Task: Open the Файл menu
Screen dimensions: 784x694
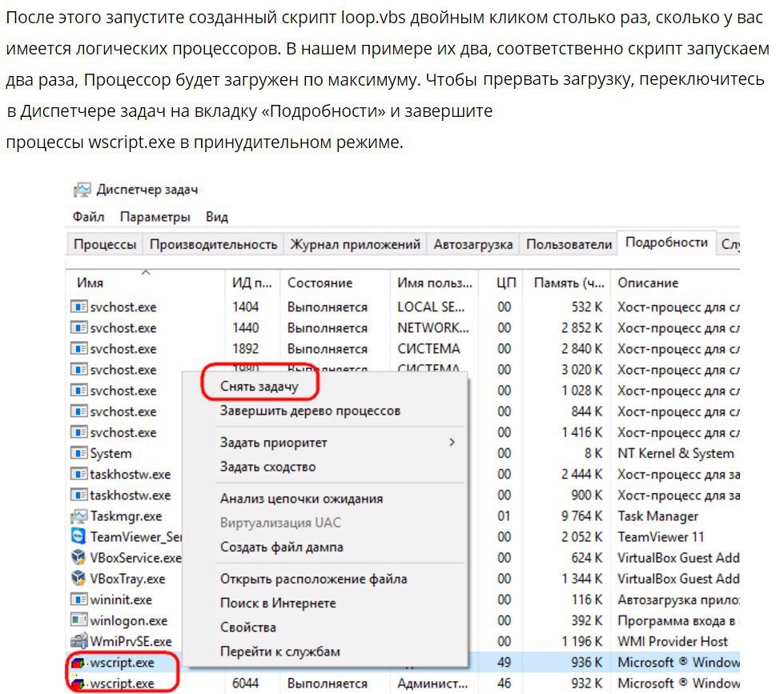Action: [x=89, y=217]
